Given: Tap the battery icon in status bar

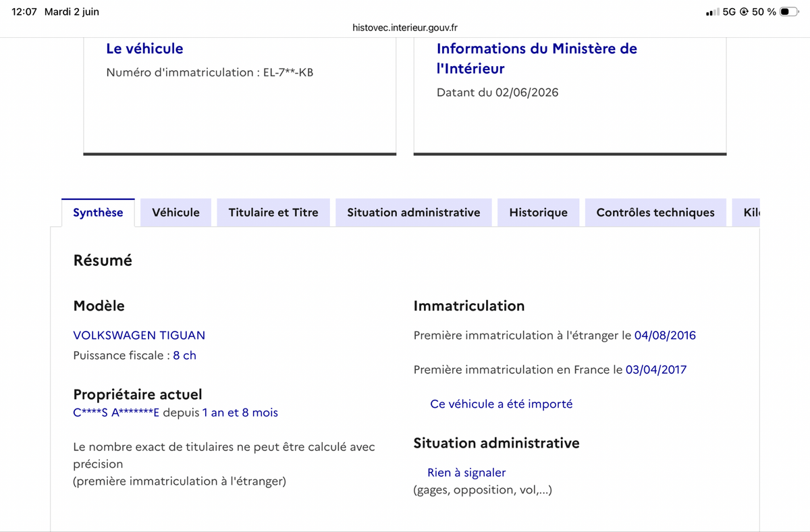Looking at the screenshot, I should click(x=789, y=12).
